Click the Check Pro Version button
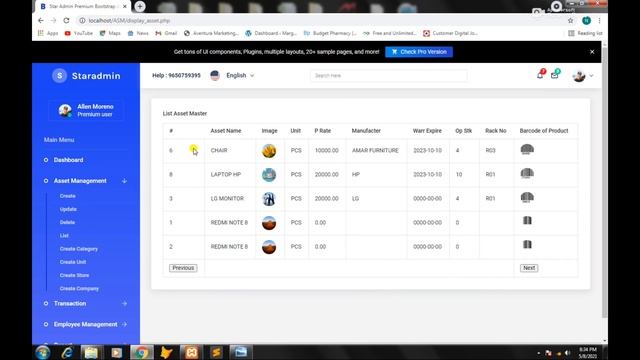The width and height of the screenshot is (640, 360). click(419, 52)
